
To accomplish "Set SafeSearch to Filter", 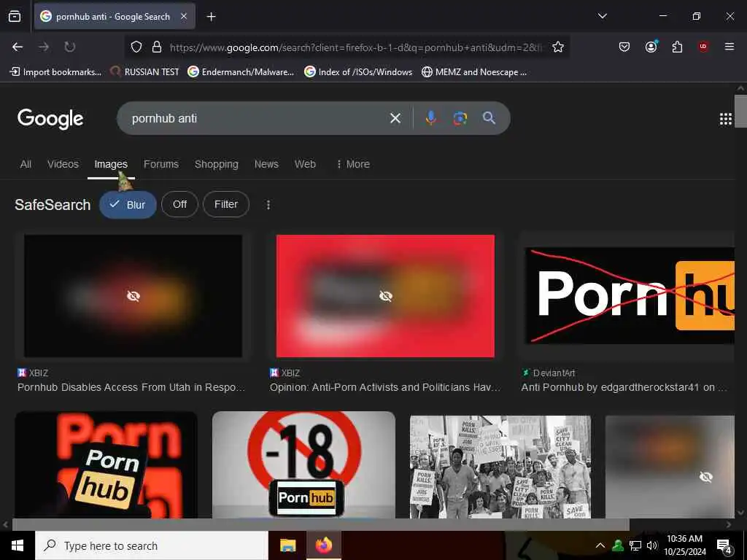I will (x=226, y=204).
